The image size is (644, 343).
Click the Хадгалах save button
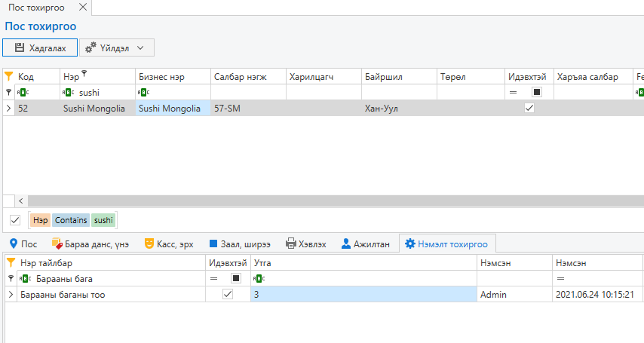pos(40,47)
